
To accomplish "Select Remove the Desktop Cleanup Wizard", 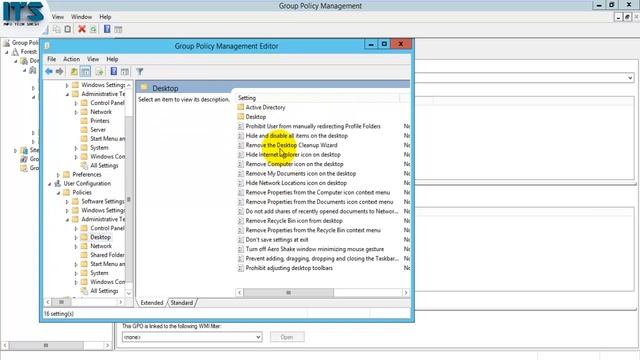I will tap(291, 145).
